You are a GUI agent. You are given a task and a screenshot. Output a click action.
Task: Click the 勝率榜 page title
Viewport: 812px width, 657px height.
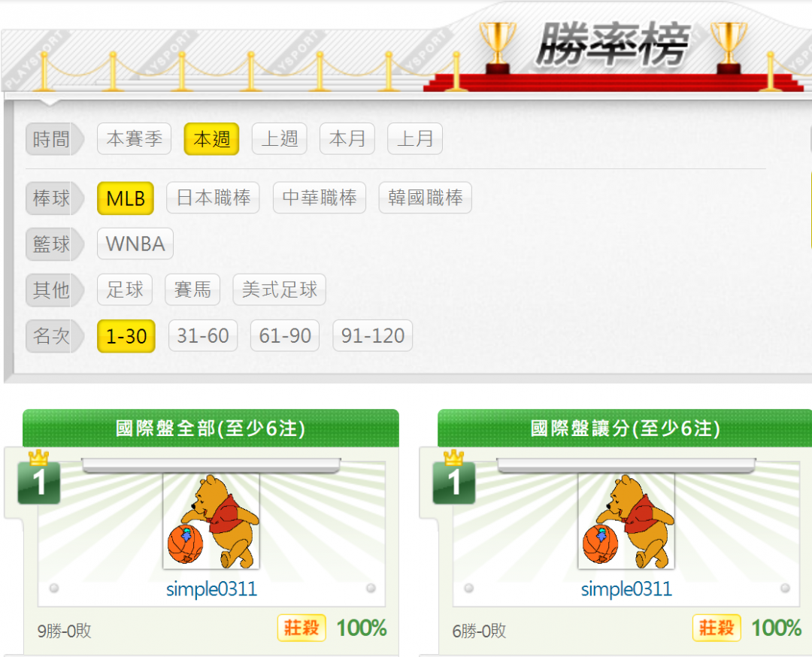614,45
